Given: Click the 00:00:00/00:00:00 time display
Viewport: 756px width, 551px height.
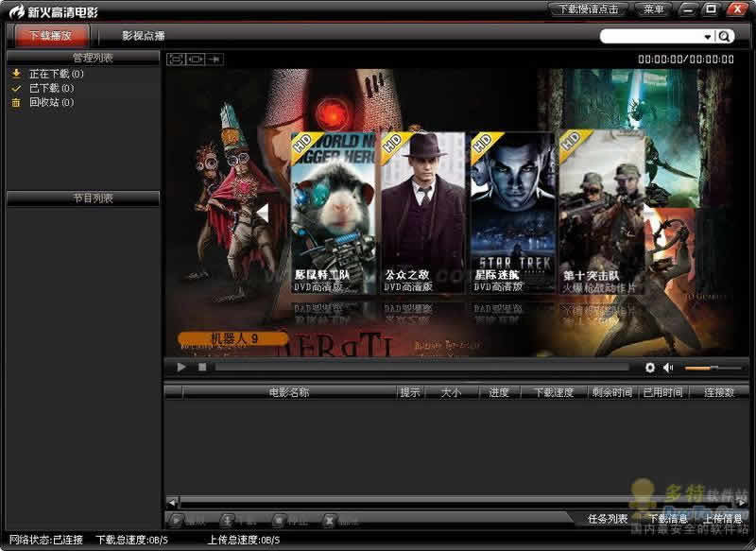Looking at the screenshot, I should (x=686, y=60).
